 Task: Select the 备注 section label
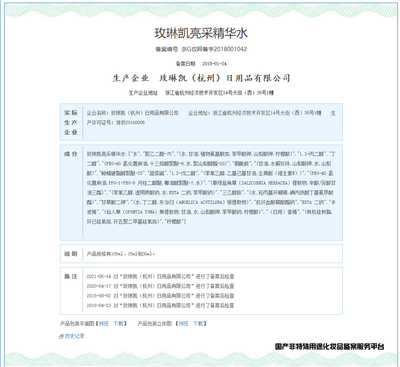(71, 277)
